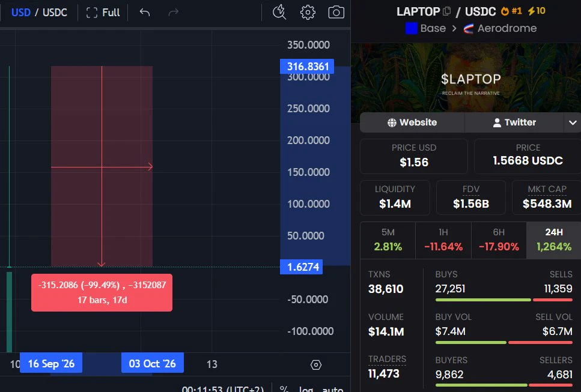
Task: Expand more links chevron beside Twitter
Action: (573, 122)
